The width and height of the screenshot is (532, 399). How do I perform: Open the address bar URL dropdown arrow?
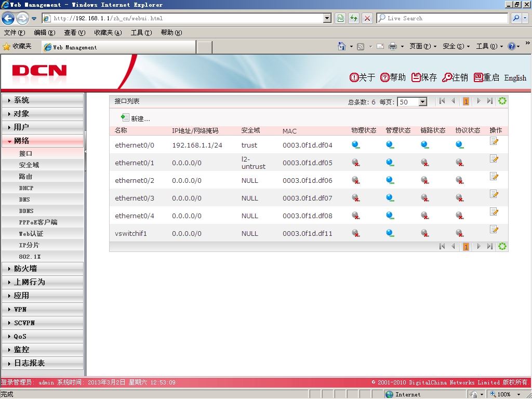[327, 18]
